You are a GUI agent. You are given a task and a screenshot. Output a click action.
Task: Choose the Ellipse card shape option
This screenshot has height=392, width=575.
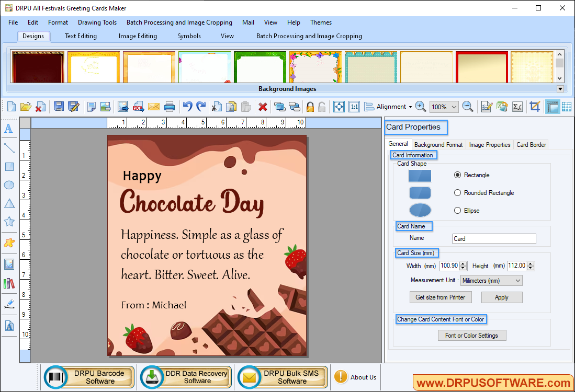457,210
